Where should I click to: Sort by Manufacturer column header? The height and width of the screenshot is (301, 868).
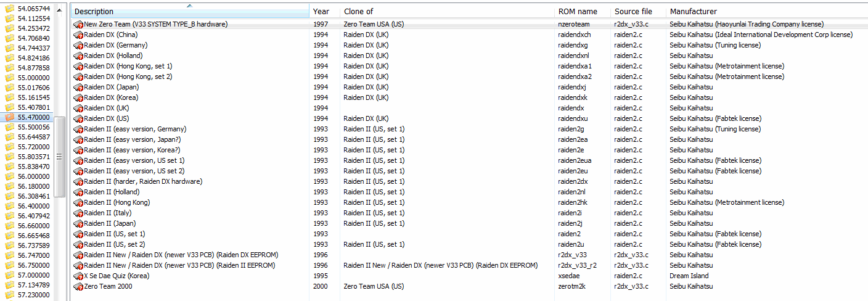693,12
